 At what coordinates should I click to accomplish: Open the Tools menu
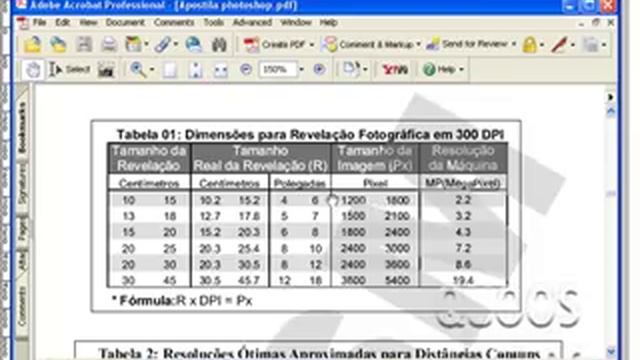[x=213, y=22]
